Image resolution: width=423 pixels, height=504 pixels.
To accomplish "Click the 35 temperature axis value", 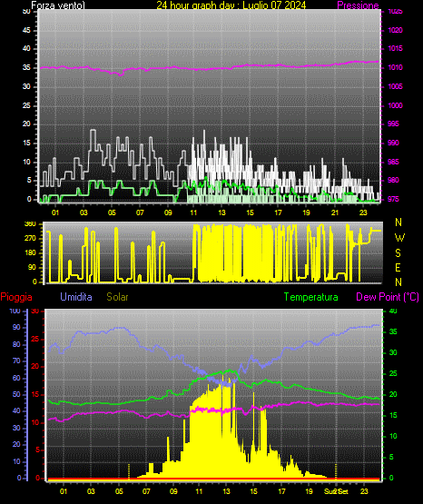I will [x=393, y=331].
